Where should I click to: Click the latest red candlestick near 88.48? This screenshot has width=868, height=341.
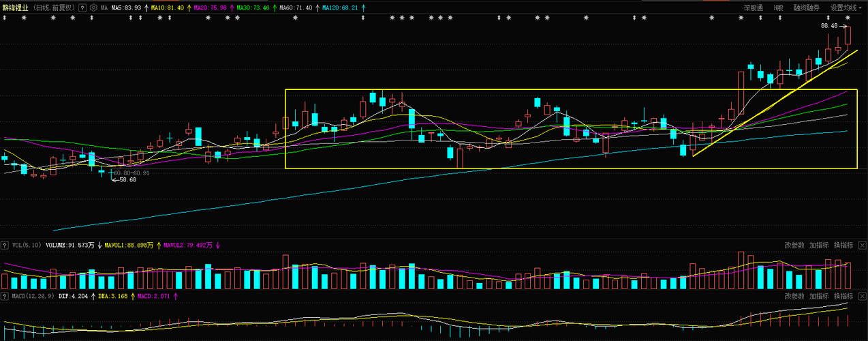(848, 35)
